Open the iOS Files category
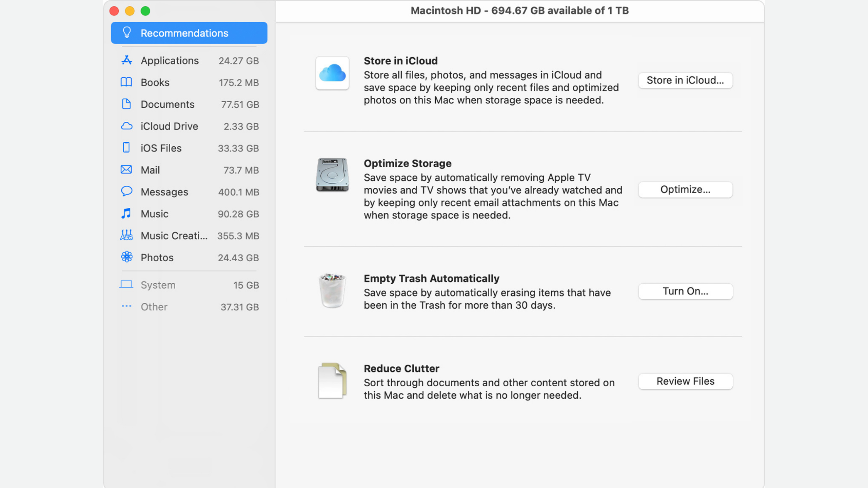 pyautogui.click(x=189, y=148)
